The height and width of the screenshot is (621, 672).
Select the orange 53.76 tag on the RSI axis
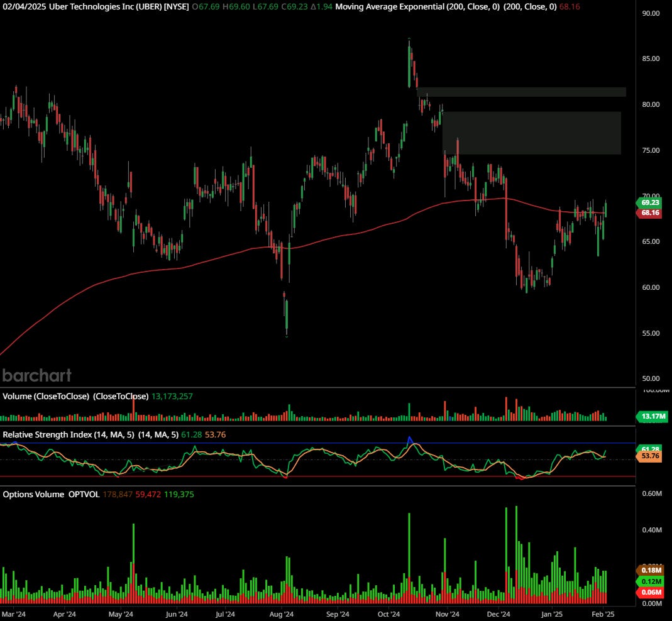point(650,456)
